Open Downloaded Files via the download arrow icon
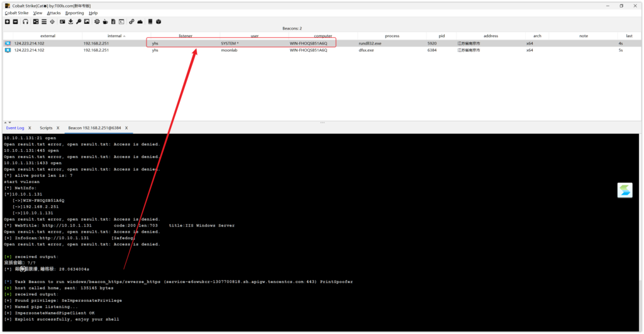 70,22
